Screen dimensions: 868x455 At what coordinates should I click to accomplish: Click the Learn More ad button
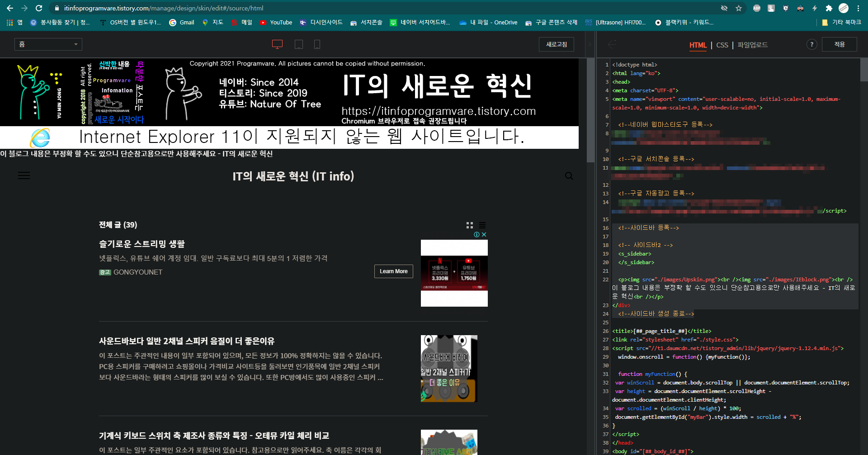click(393, 271)
